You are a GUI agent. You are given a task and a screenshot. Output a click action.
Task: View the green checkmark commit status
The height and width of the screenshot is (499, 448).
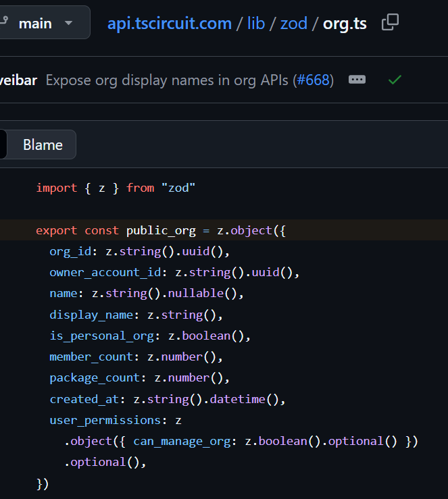395,80
